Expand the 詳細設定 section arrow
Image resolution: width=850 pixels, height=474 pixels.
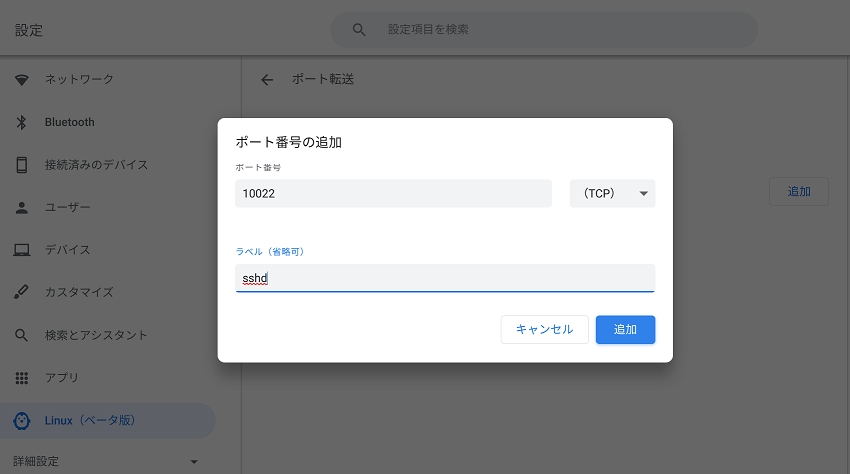(194, 462)
